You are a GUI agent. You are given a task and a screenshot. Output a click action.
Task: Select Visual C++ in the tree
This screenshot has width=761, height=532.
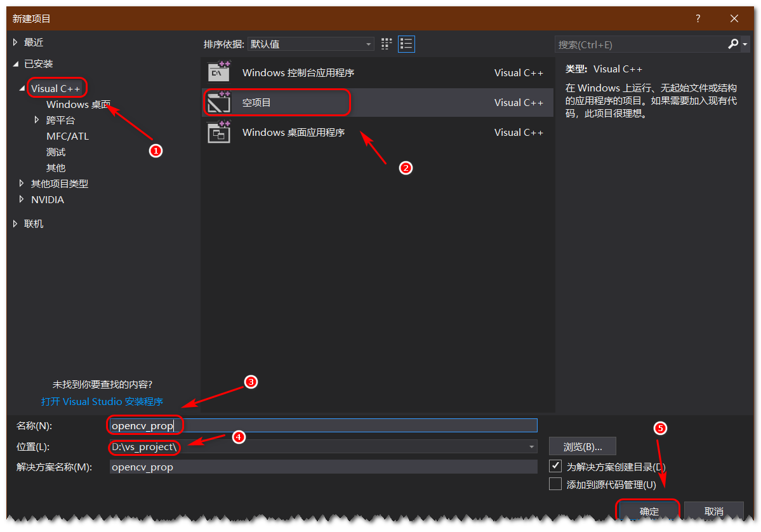click(x=55, y=88)
